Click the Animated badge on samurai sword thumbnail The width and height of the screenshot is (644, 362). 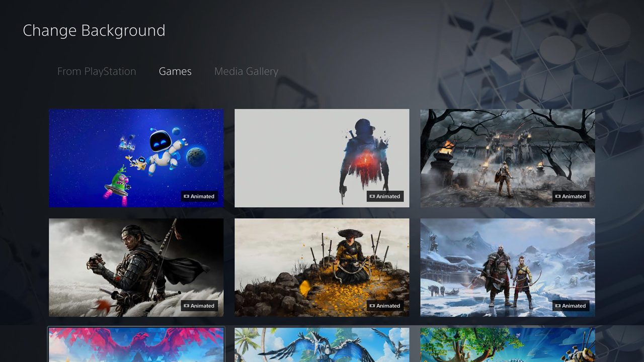pos(199,306)
